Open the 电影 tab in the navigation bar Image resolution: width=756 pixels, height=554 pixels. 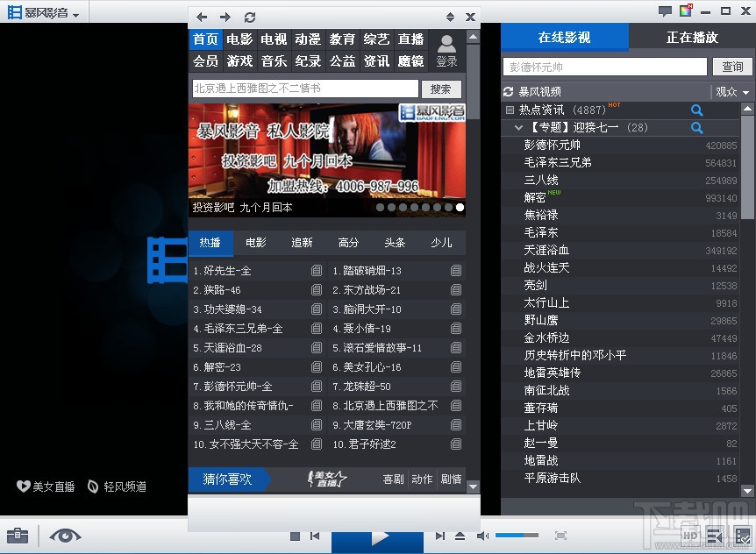(239, 39)
